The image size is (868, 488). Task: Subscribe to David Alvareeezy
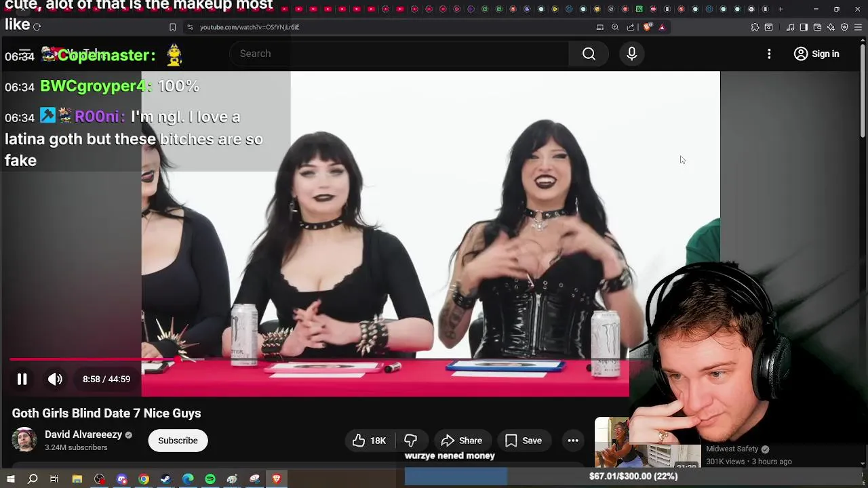(x=178, y=441)
